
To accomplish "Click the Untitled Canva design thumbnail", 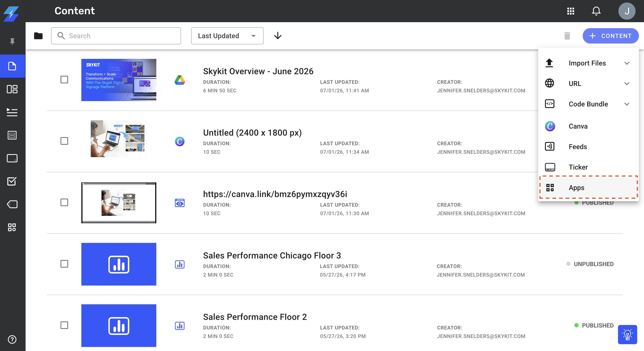I will [x=119, y=139].
